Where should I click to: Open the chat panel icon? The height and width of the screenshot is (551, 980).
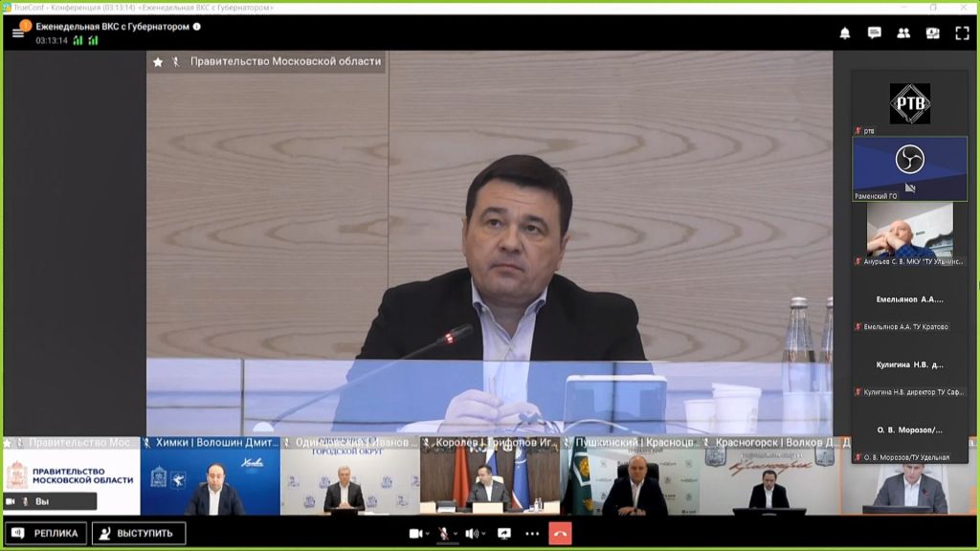click(874, 33)
